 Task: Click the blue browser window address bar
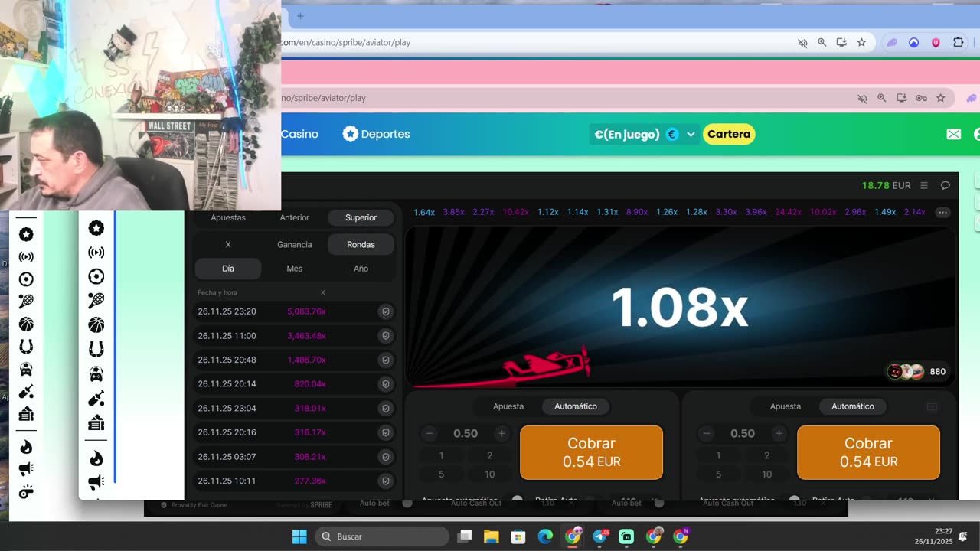coord(536,43)
